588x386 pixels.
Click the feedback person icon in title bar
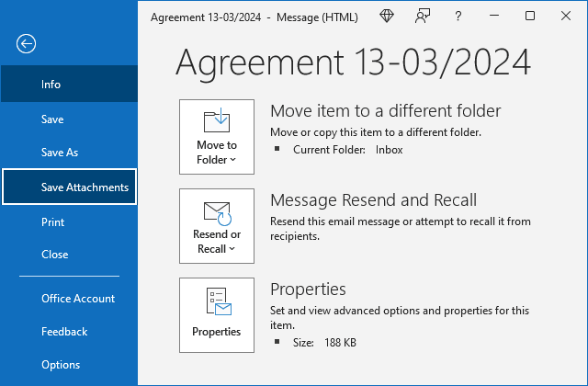pyautogui.click(x=422, y=16)
